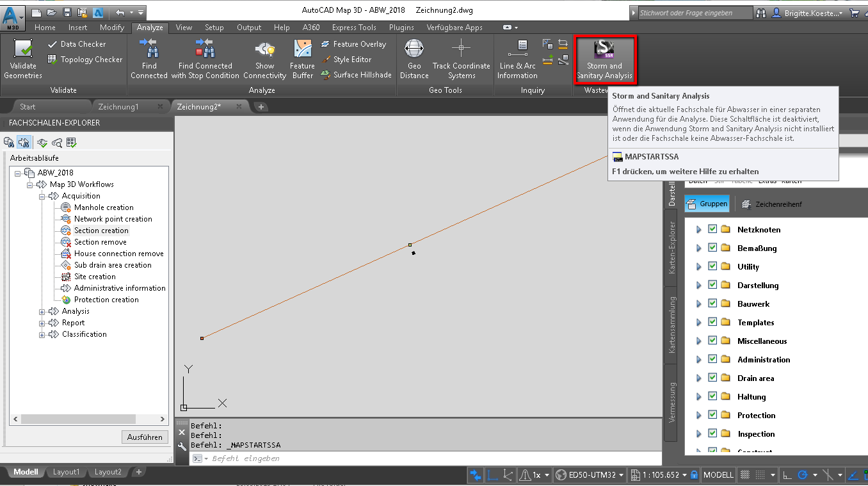Collapse the Acquisition workflow node

pos(42,196)
